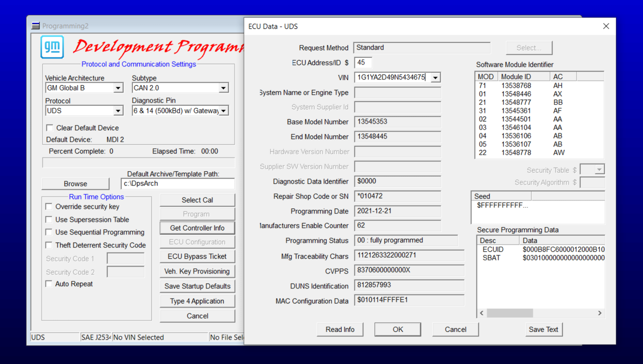Click the AC column header
This screenshot has width=643, height=364.
click(563, 77)
